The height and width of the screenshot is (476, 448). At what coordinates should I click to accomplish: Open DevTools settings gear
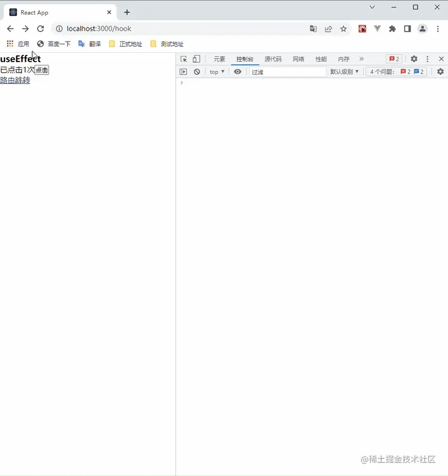click(414, 59)
